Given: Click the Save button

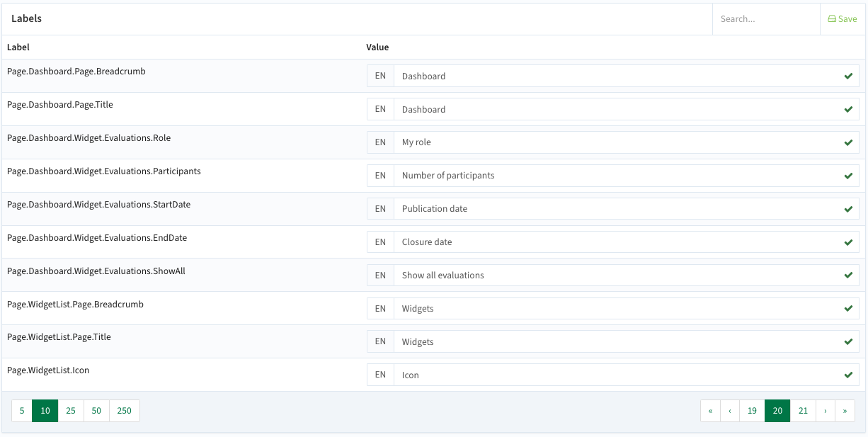Looking at the screenshot, I should pyautogui.click(x=843, y=19).
